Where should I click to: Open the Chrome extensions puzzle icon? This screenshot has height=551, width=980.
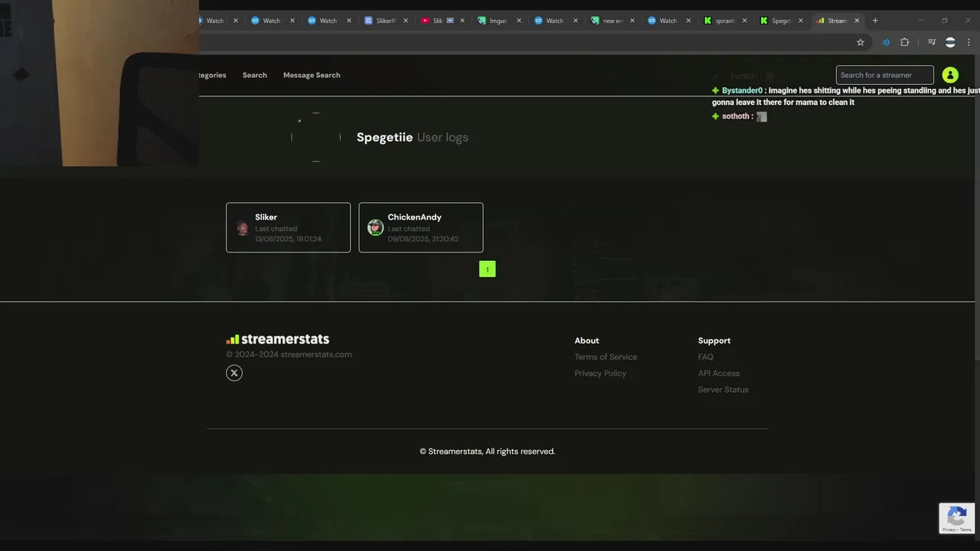tap(904, 42)
